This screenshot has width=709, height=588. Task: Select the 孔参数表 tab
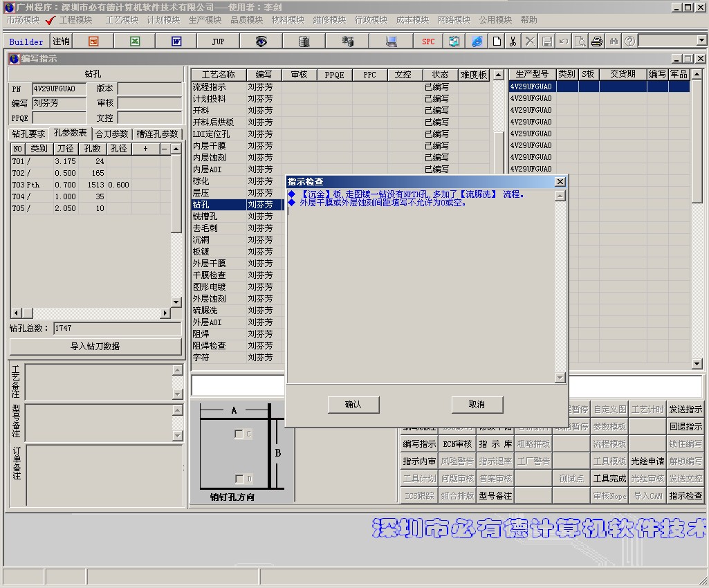[x=70, y=133]
